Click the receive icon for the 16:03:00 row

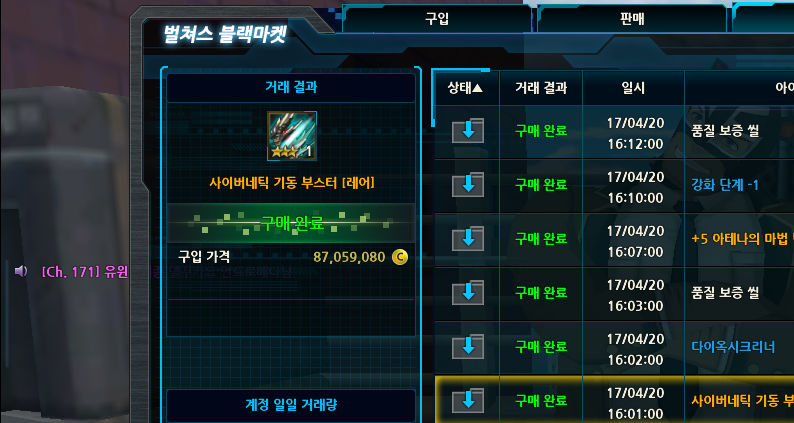tap(468, 293)
